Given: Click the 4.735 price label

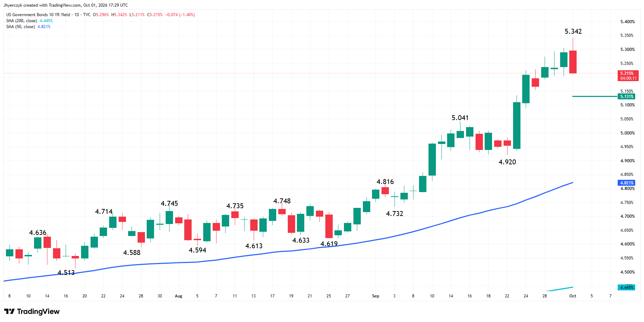Looking at the screenshot, I should coord(235,206).
